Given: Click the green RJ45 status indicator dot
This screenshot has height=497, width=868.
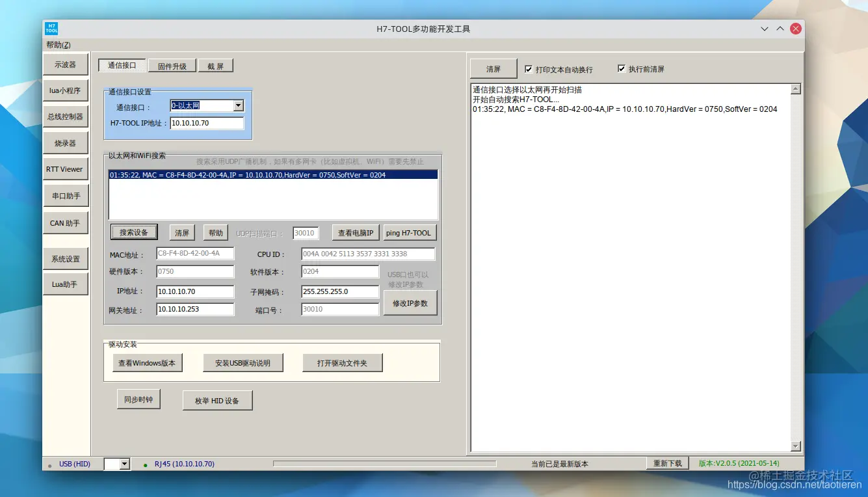Looking at the screenshot, I should click(x=145, y=465).
